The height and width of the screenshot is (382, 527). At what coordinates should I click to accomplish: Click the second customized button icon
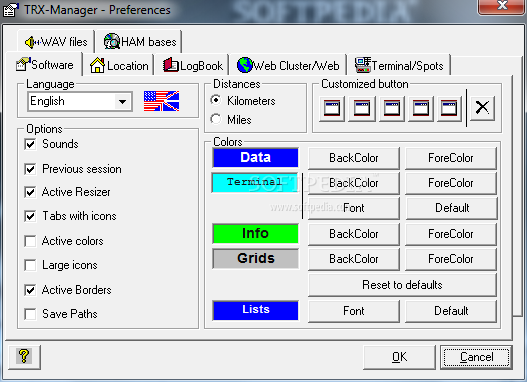coord(362,109)
